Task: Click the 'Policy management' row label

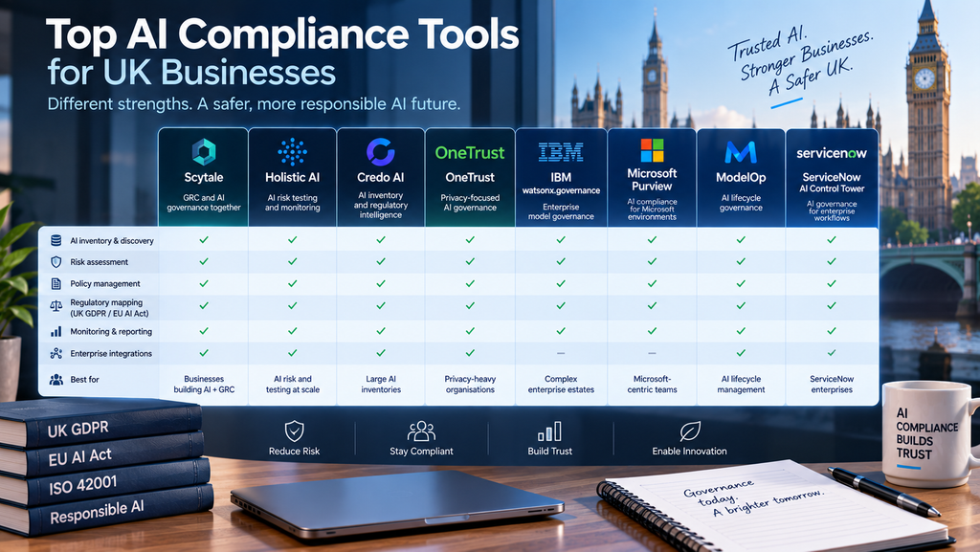Action: tap(105, 283)
